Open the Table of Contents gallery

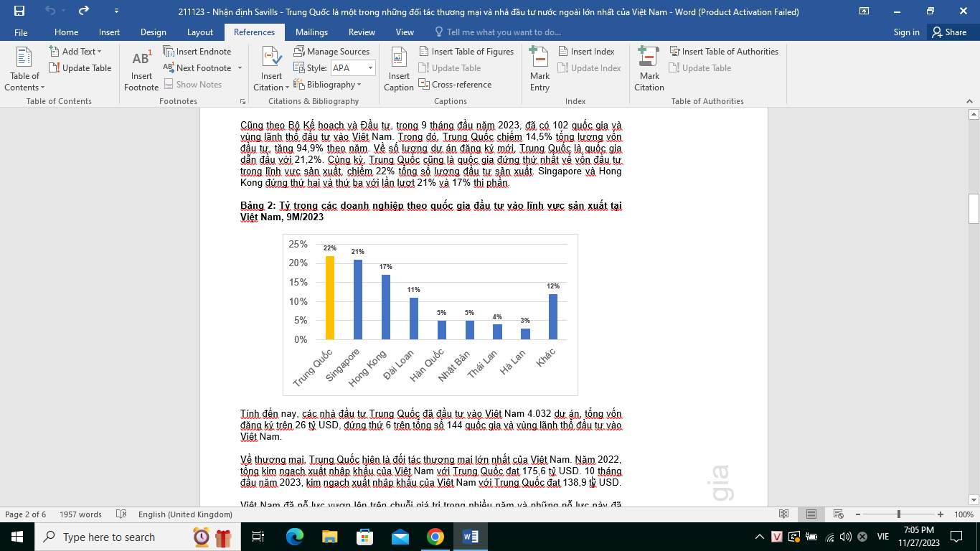point(24,69)
